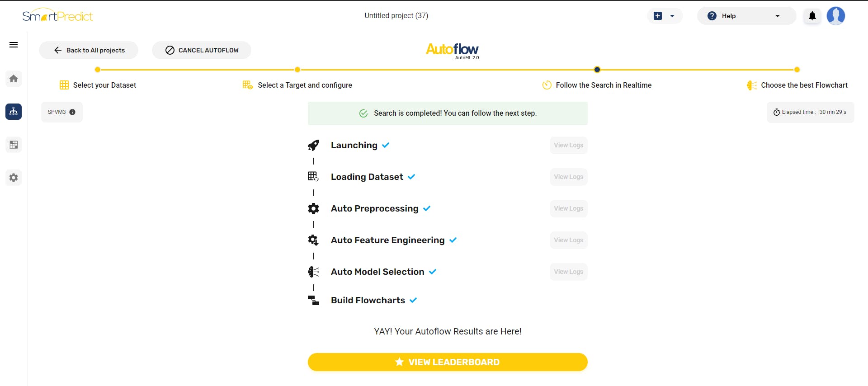Image resolution: width=868 pixels, height=386 pixels.
Task: Click the SmartPredict logo
Action: 57,16
